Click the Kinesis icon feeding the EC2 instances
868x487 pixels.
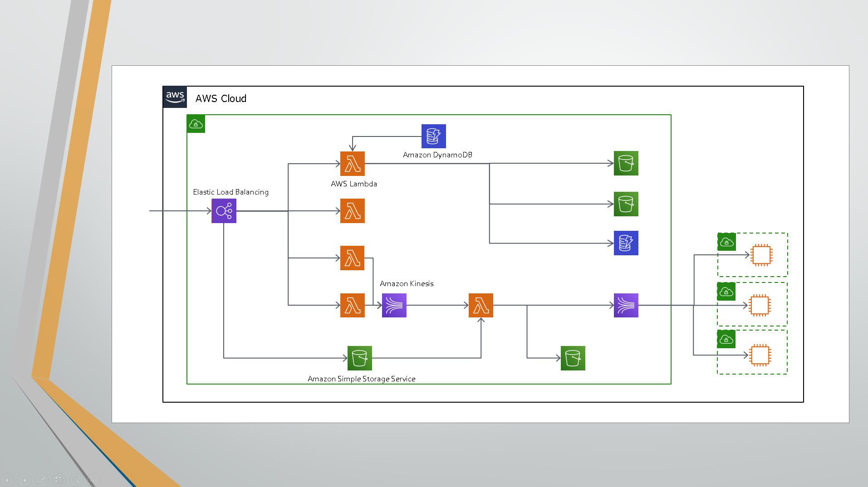(x=626, y=305)
